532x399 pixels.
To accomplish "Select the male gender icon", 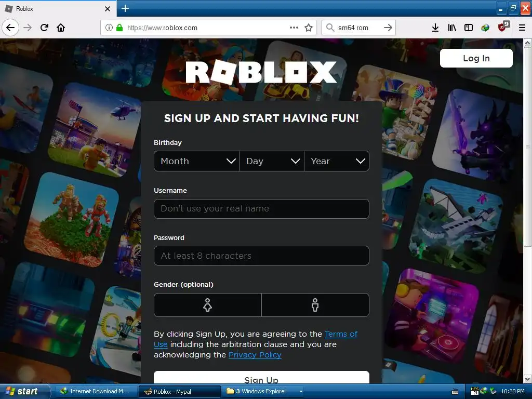I will point(315,305).
